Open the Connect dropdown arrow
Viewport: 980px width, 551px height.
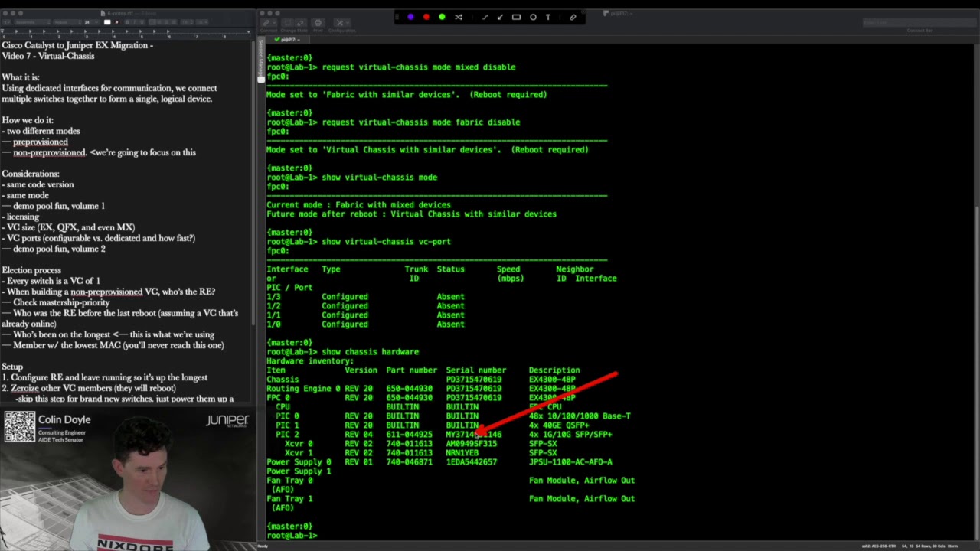pos(275,23)
